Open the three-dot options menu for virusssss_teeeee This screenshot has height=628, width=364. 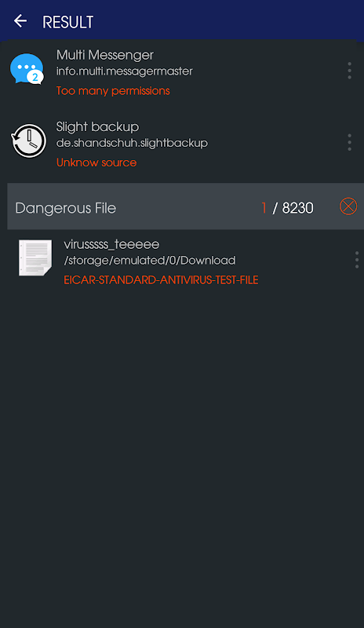(357, 260)
